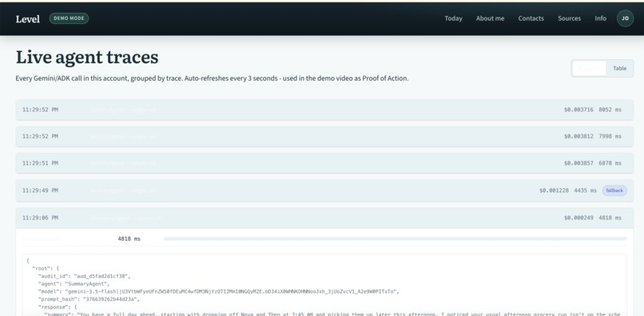Click the "7998 ms" duration
Screen dimensions: 644x316
coord(610,136)
